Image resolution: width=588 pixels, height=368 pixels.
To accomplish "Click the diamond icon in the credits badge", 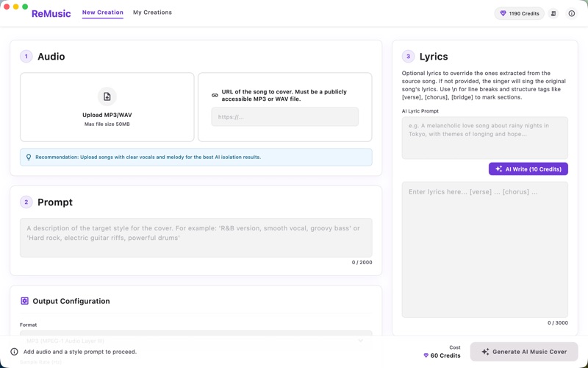I will (x=503, y=13).
